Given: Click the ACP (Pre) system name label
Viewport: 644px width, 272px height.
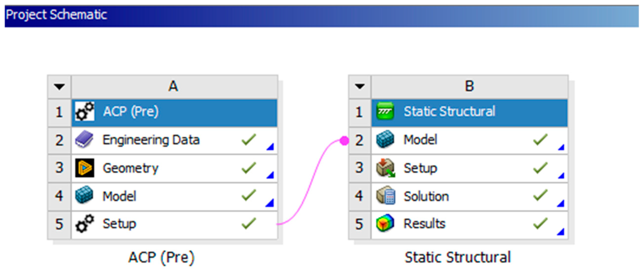Looking at the screenshot, I should click(x=161, y=257).
